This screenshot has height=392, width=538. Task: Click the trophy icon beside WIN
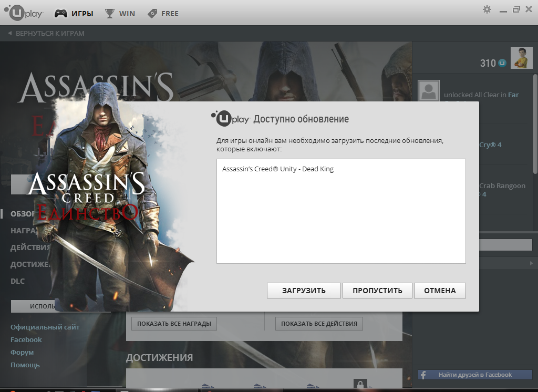(x=110, y=13)
